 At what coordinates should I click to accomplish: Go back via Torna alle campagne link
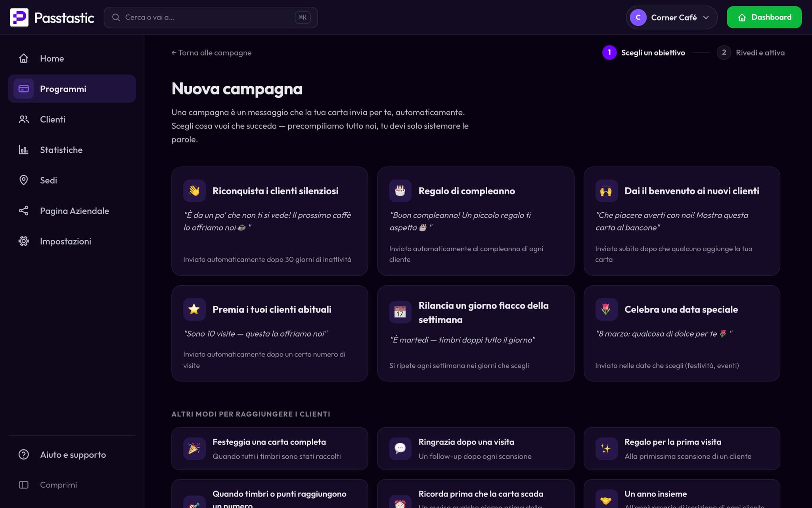tap(211, 53)
